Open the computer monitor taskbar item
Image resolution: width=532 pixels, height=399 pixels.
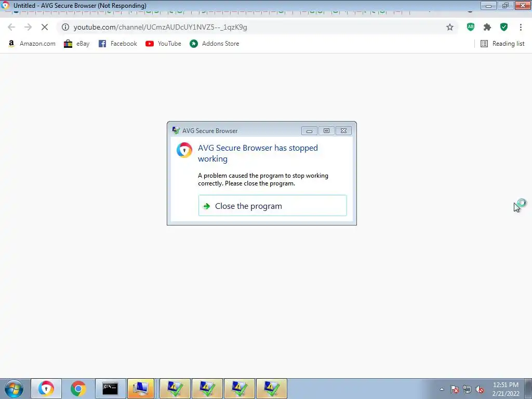pyautogui.click(x=141, y=389)
